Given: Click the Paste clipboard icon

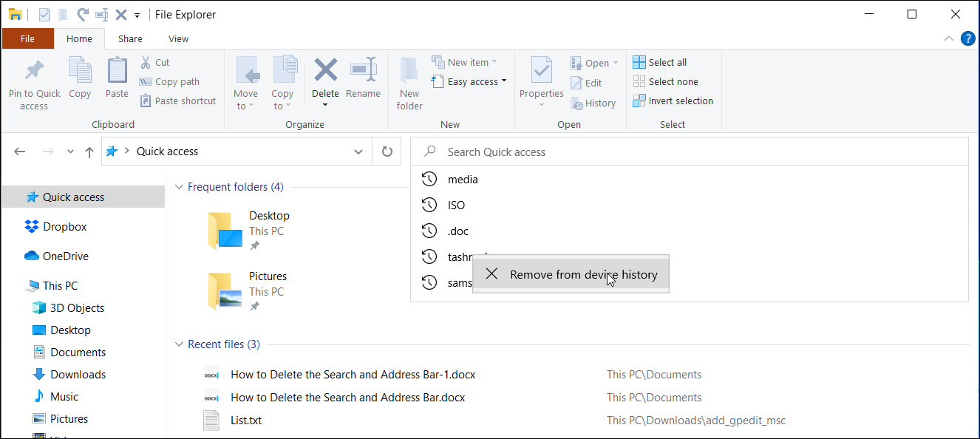Looking at the screenshot, I should [117, 72].
